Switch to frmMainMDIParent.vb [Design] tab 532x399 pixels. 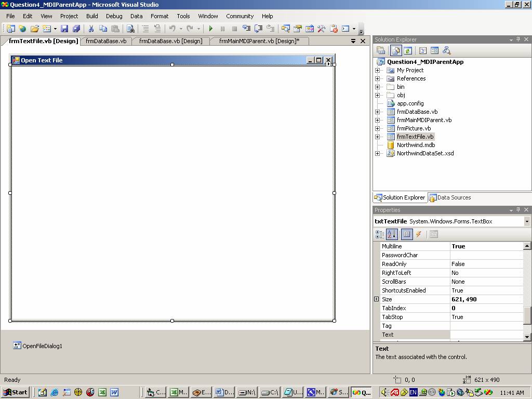[259, 41]
